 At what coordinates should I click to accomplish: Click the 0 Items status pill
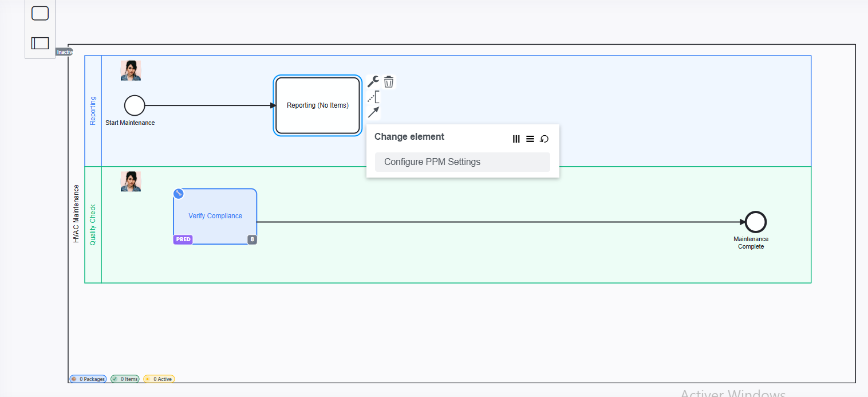125,379
